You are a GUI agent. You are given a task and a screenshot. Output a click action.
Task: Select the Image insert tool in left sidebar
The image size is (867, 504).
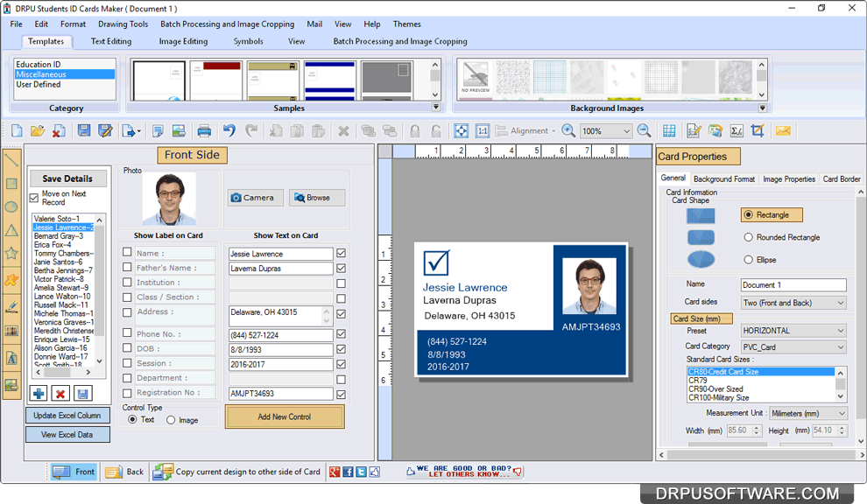11,385
